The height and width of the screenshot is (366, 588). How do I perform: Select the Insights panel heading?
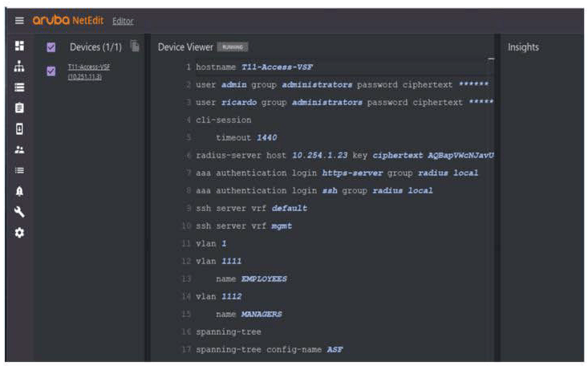tap(523, 47)
